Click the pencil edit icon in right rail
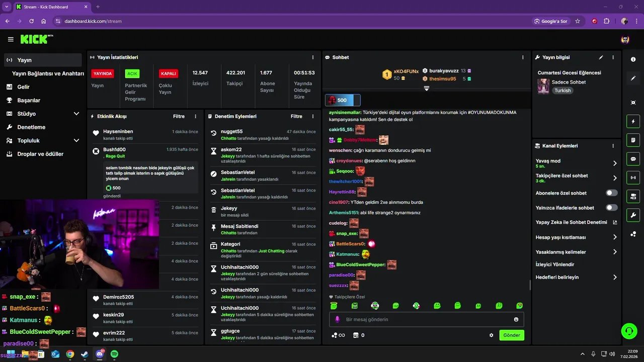The width and height of the screenshot is (644, 362). coord(633,78)
